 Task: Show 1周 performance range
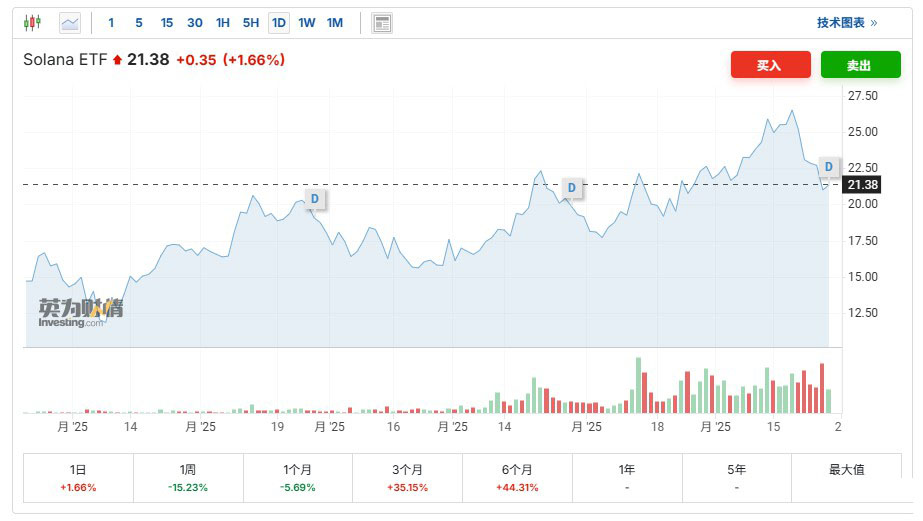(x=188, y=478)
